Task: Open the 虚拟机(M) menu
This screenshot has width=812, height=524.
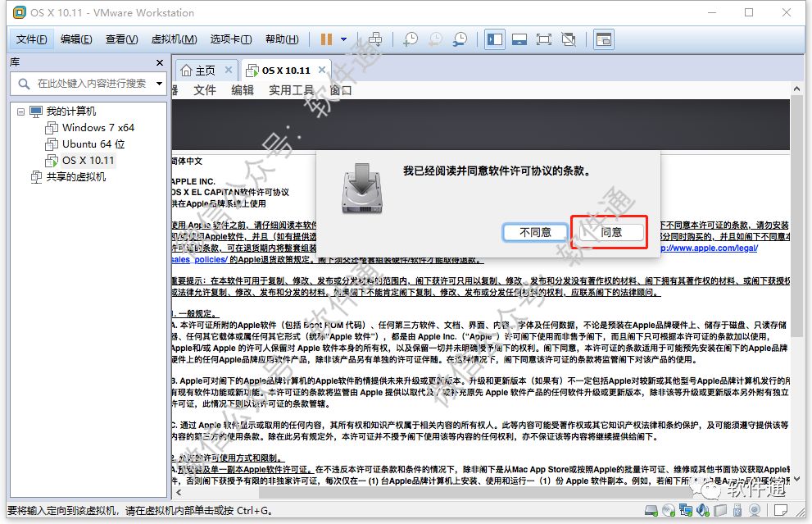Action: coord(174,39)
